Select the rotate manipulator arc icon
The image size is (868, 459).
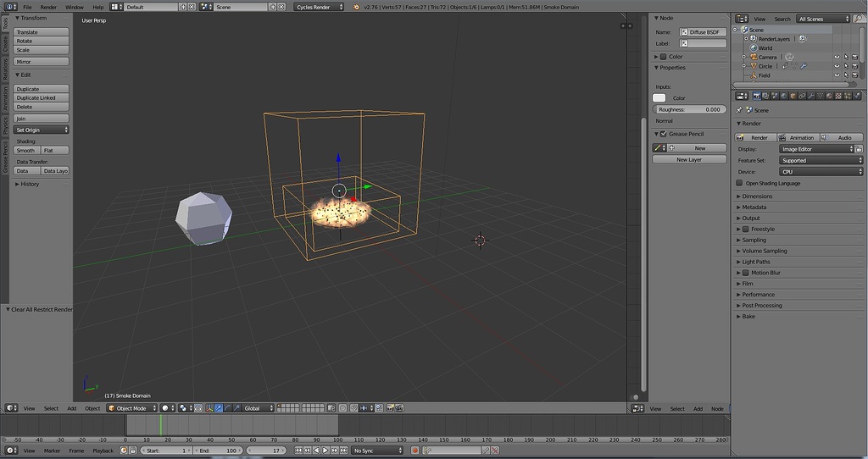[x=227, y=408]
